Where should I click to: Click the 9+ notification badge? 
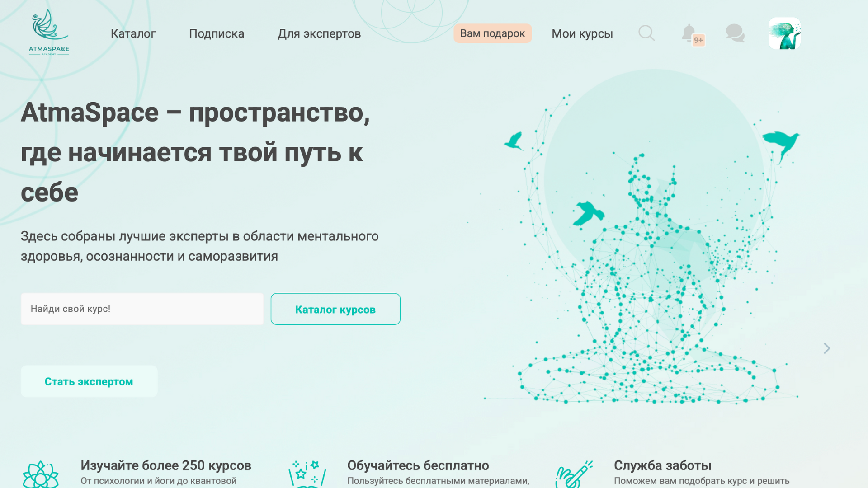click(x=698, y=40)
